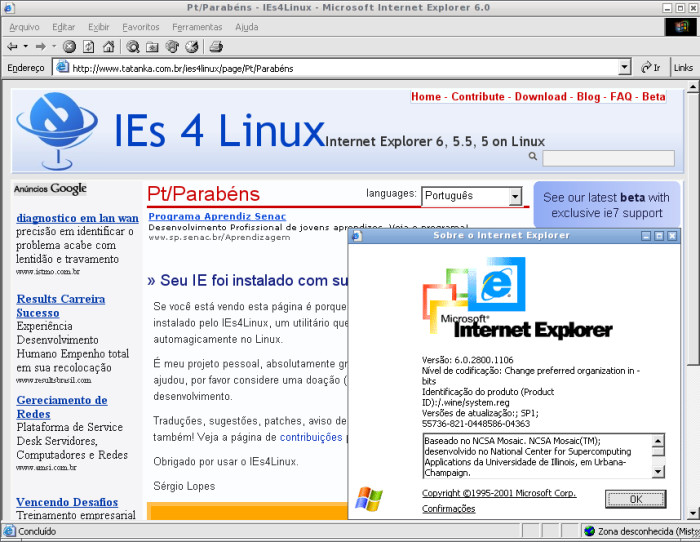Open the Confirmações link in about dialog
Screen dimensions: 700x542
[x=448, y=509]
